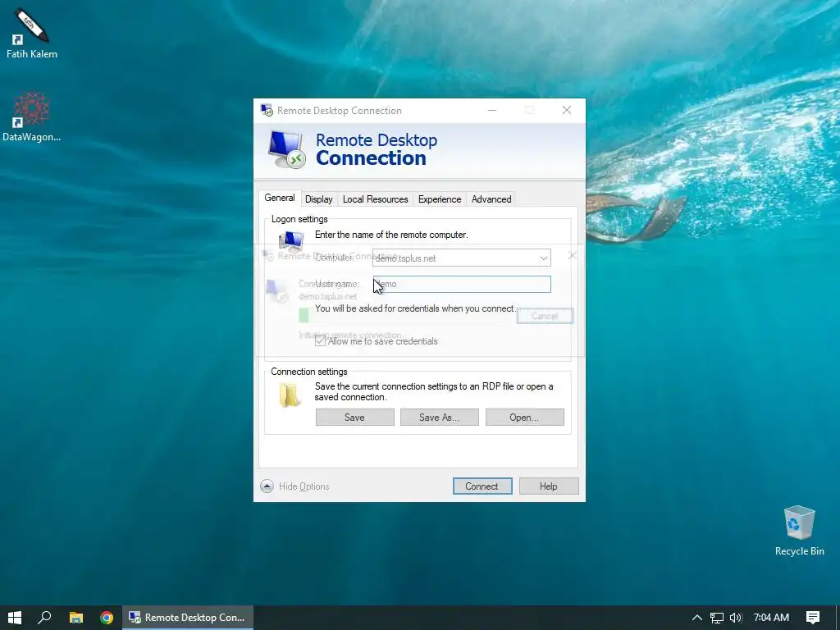Click the Save As... button

440,418
